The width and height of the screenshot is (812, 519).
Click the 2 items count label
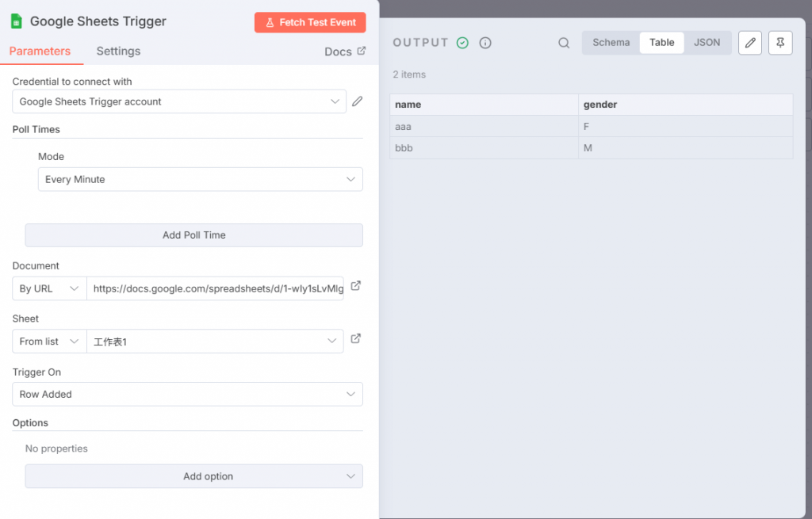coord(409,74)
